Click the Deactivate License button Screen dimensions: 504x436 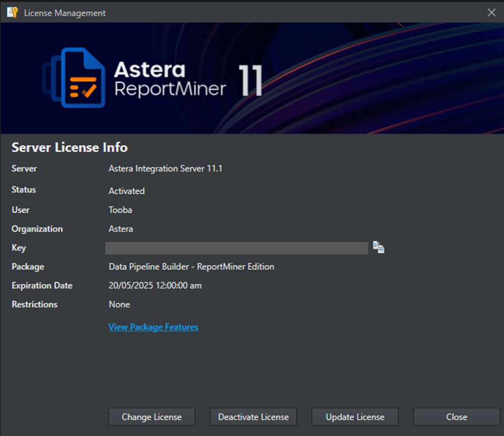click(253, 417)
